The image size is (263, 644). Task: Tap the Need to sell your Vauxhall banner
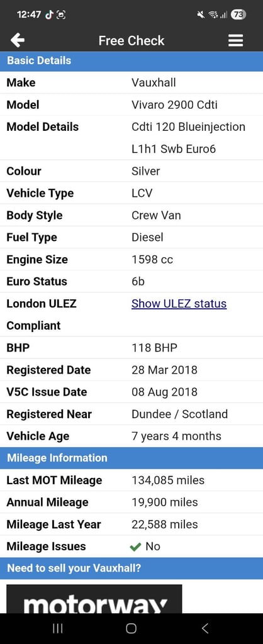pyautogui.click(x=131, y=569)
